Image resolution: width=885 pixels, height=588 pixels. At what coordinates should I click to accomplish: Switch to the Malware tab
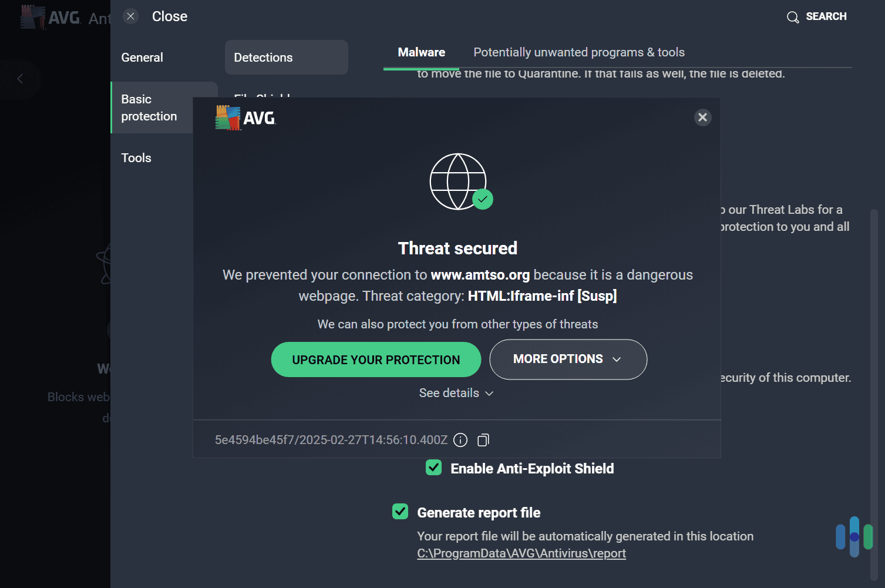(x=420, y=52)
